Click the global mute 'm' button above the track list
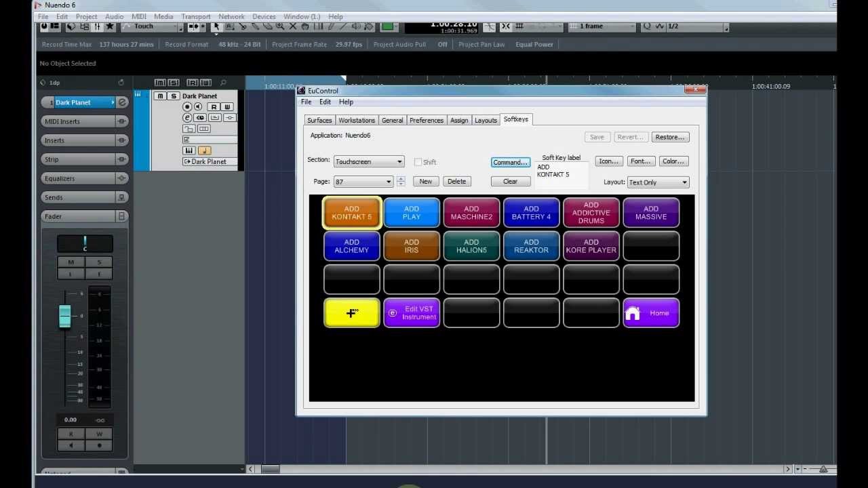 (x=160, y=83)
